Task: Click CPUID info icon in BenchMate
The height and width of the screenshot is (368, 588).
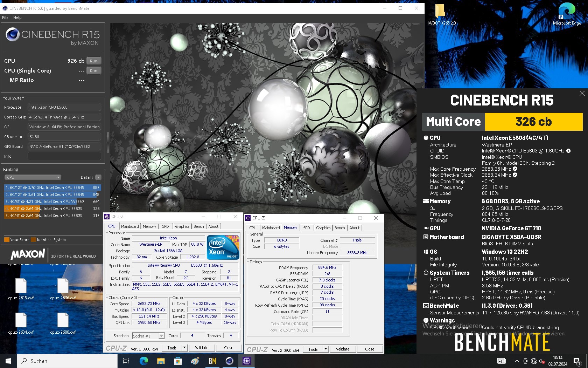Action: 568,151
